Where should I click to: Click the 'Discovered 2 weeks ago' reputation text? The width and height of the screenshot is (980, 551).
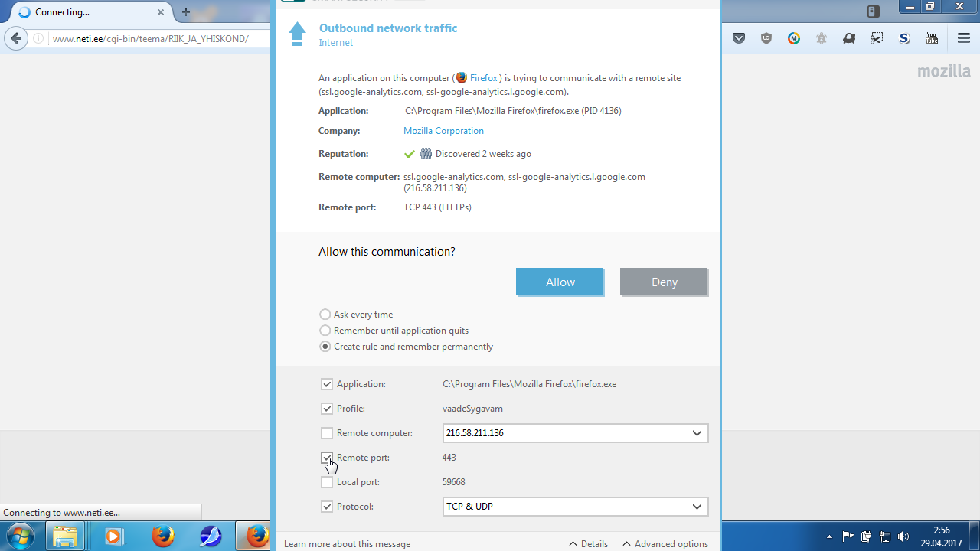click(x=483, y=154)
